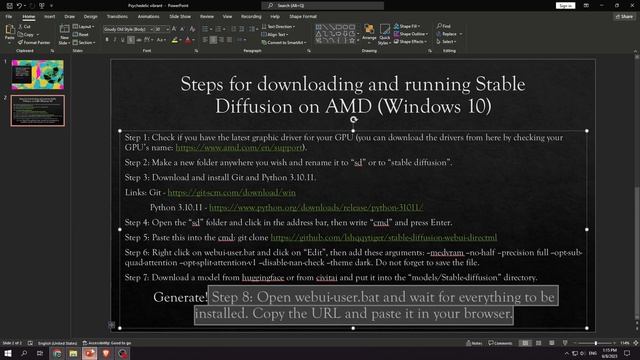The width and height of the screenshot is (640, 360).
Task: Click the text highlight color swatch
Action: [175, 40]
